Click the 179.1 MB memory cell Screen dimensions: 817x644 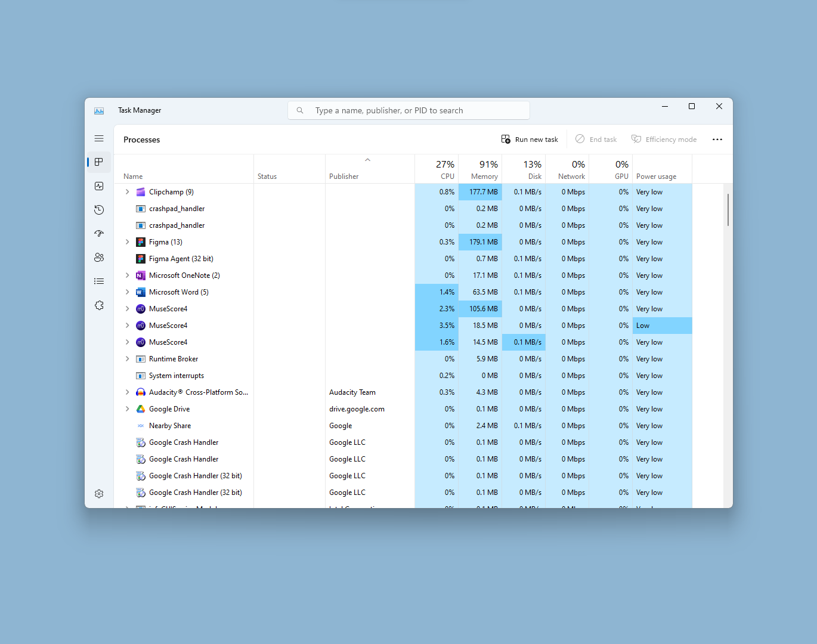coord(480,242)
